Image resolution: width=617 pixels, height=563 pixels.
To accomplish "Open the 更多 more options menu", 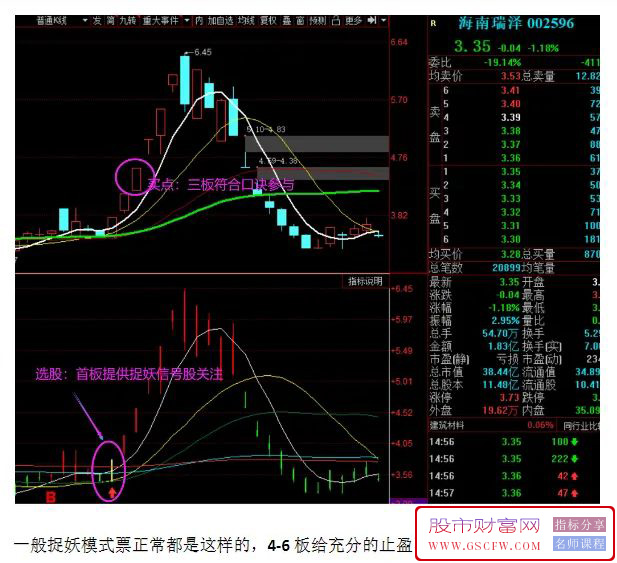I will point(353,20).
